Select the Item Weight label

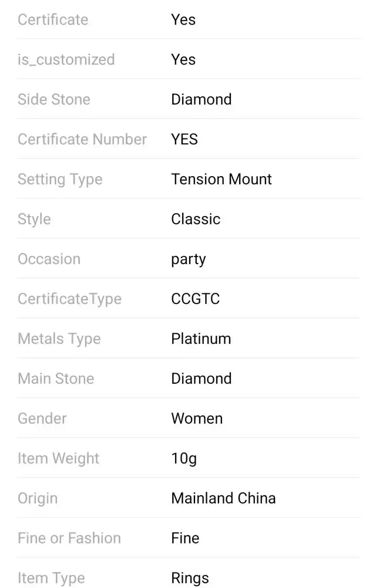[x=58, y=459]
